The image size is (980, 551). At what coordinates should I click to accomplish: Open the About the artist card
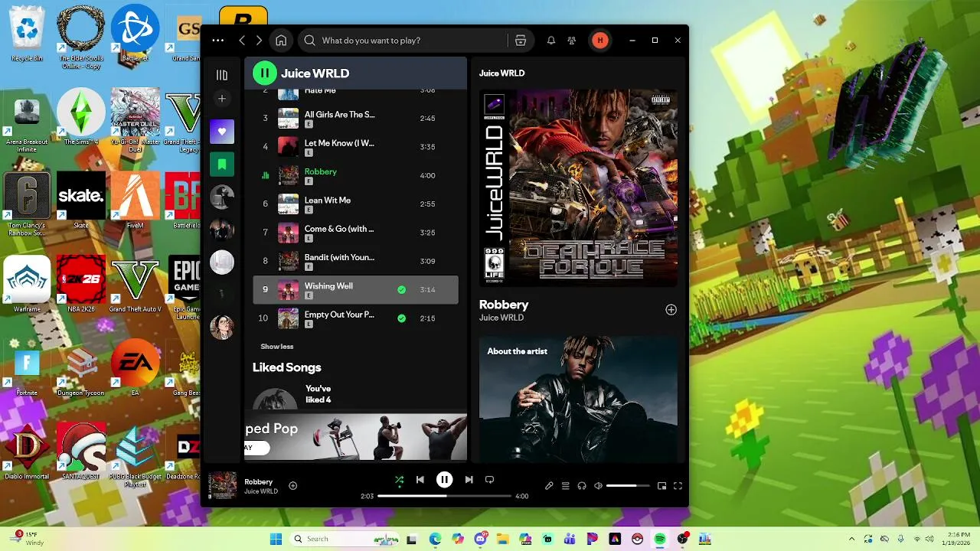tap(578, 399)
